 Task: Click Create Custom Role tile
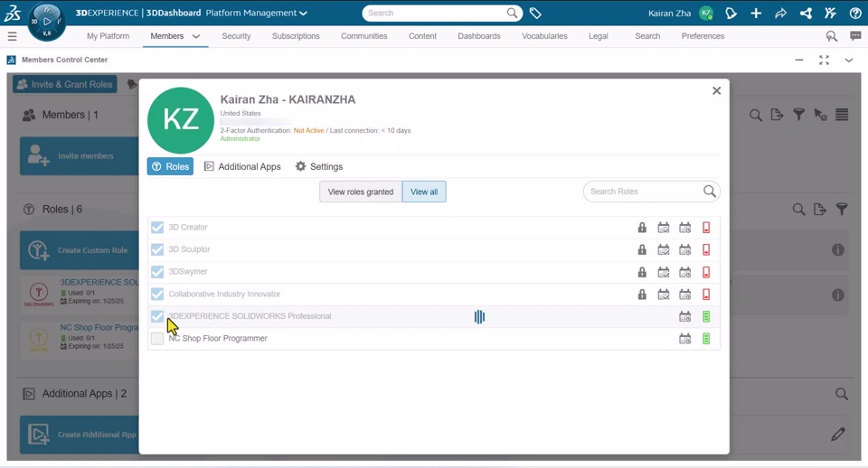pyautogui.click(x=80, y=250)
